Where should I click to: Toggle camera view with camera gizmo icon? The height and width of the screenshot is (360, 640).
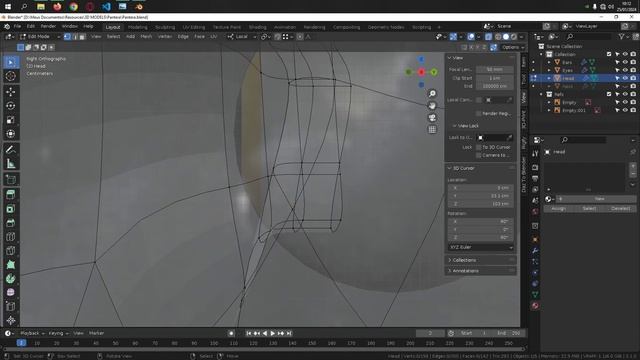point(432,118)
